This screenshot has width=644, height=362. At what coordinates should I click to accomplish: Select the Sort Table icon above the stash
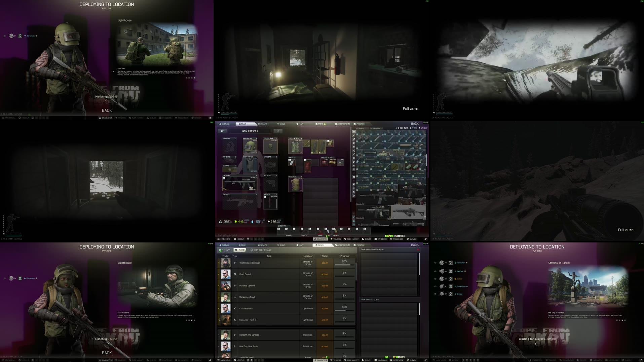click(372, 128)
